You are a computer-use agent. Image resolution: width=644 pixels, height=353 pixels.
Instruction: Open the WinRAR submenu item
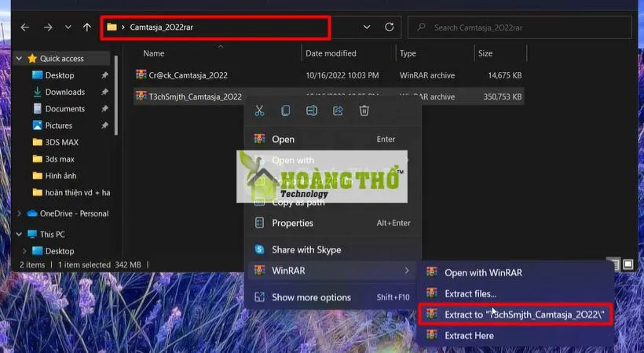tap(333, 270)
